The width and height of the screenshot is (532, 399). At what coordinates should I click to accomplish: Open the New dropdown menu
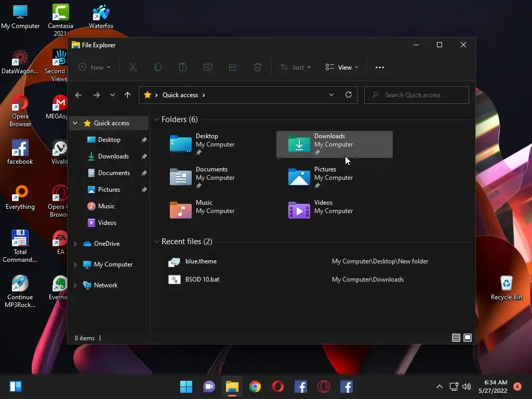click(95, 67)
